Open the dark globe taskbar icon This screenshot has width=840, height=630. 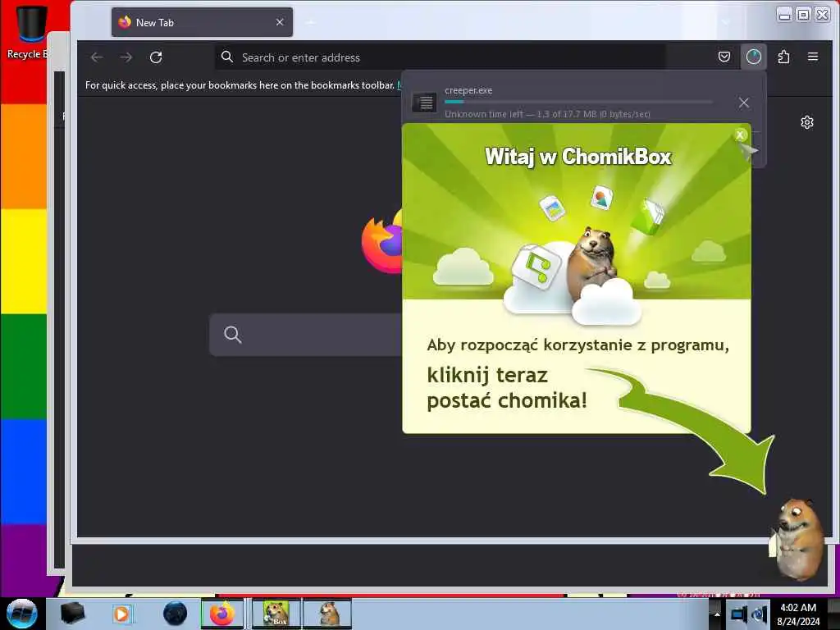pos(175,614)
